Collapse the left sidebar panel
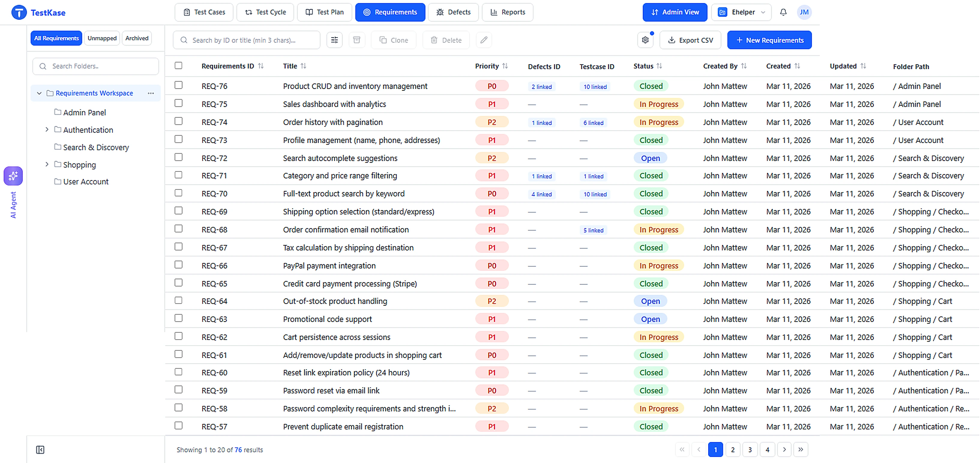The height and width of the screenshot is (463, 980). 40,450
